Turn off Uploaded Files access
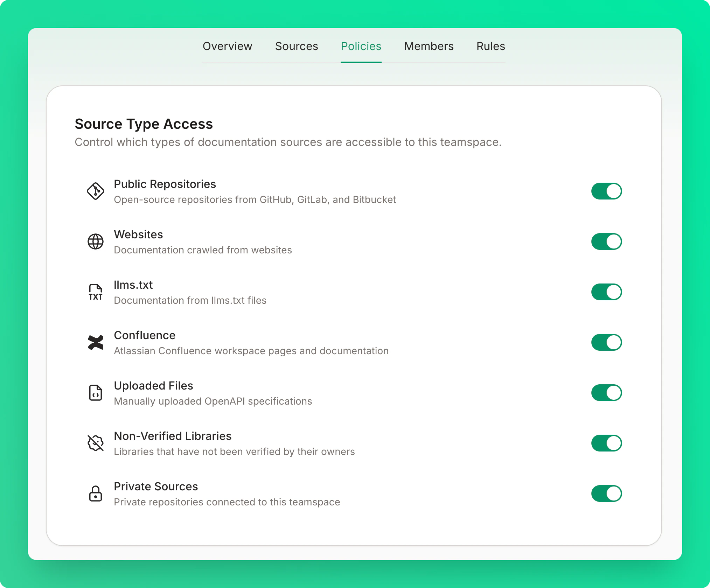This screenshot has width=710, height=588. pyautogui.click(x=606, y=392)
